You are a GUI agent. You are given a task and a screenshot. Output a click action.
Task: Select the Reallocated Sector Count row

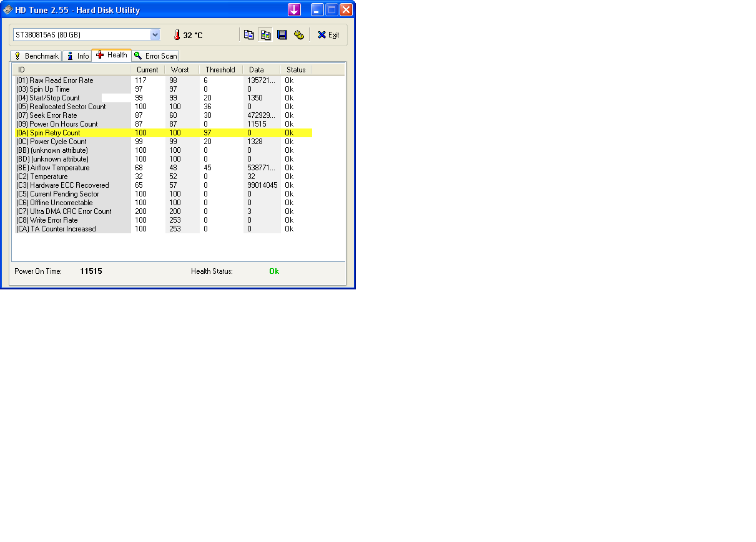click(163, 107)
